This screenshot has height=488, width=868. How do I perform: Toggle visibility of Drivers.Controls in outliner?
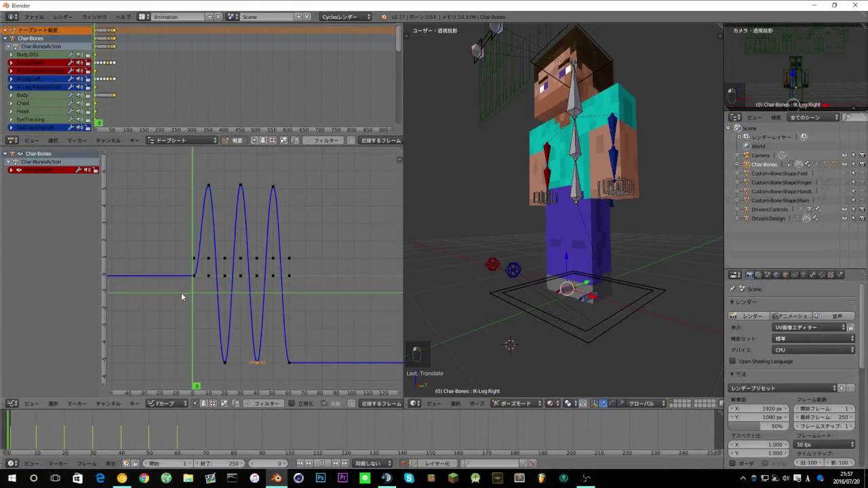click(x=844, y=209)
